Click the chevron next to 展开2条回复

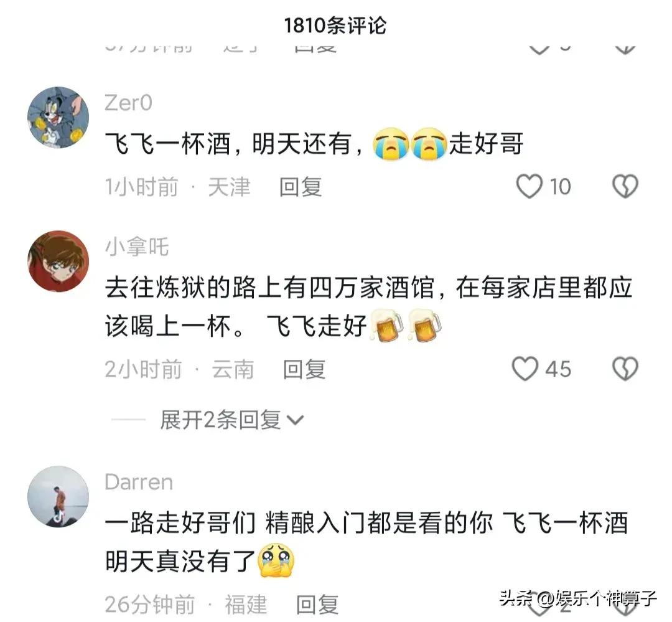(x=296, y=420)
